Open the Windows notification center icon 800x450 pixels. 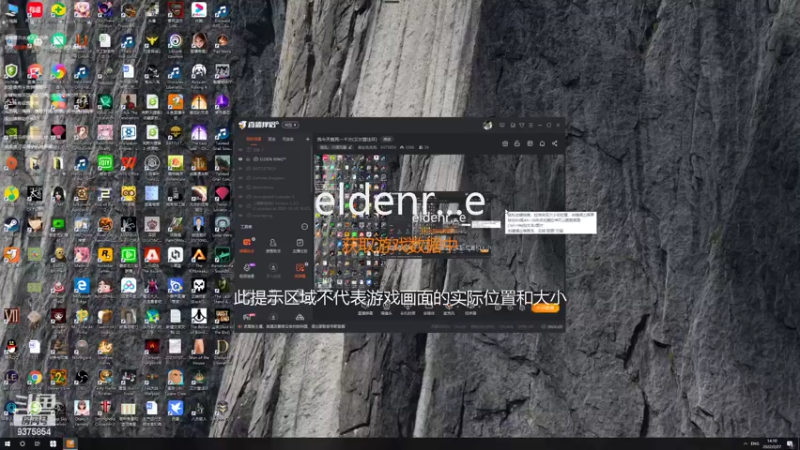(790, 444)
